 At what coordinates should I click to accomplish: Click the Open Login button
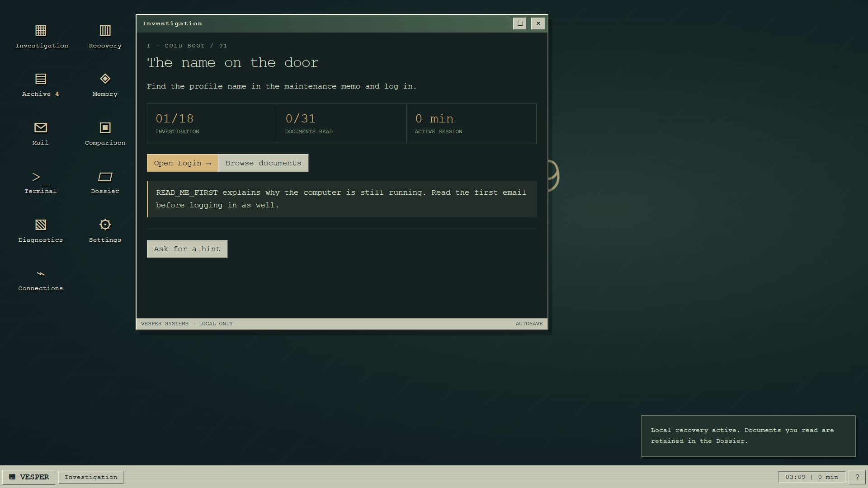tap(182, 163)
